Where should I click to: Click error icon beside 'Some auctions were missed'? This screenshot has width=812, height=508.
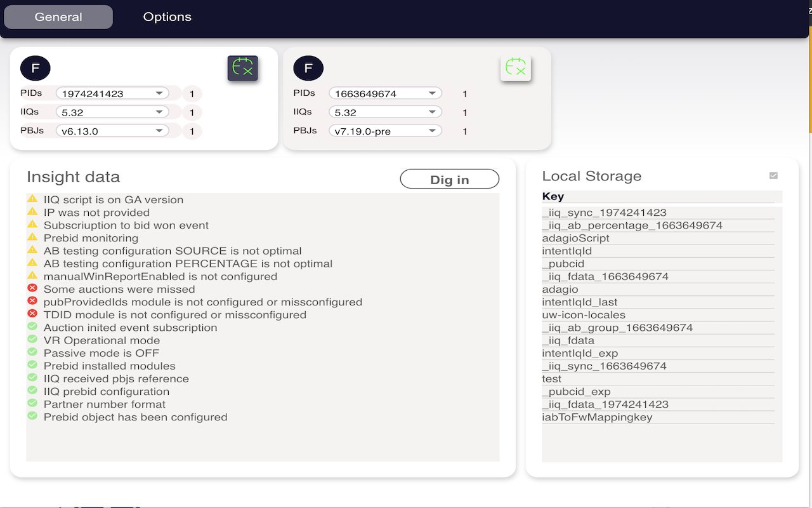(x=32, y=289)
